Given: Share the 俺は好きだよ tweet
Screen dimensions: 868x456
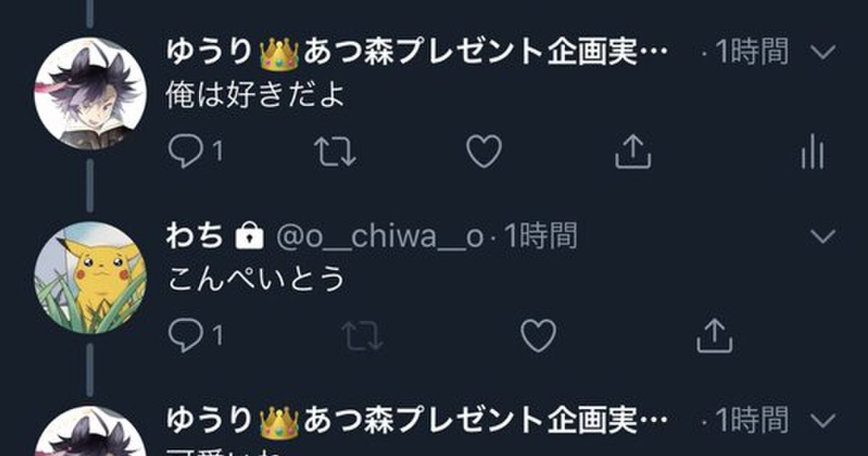Looking at the screenshot, I should point(633,152).
